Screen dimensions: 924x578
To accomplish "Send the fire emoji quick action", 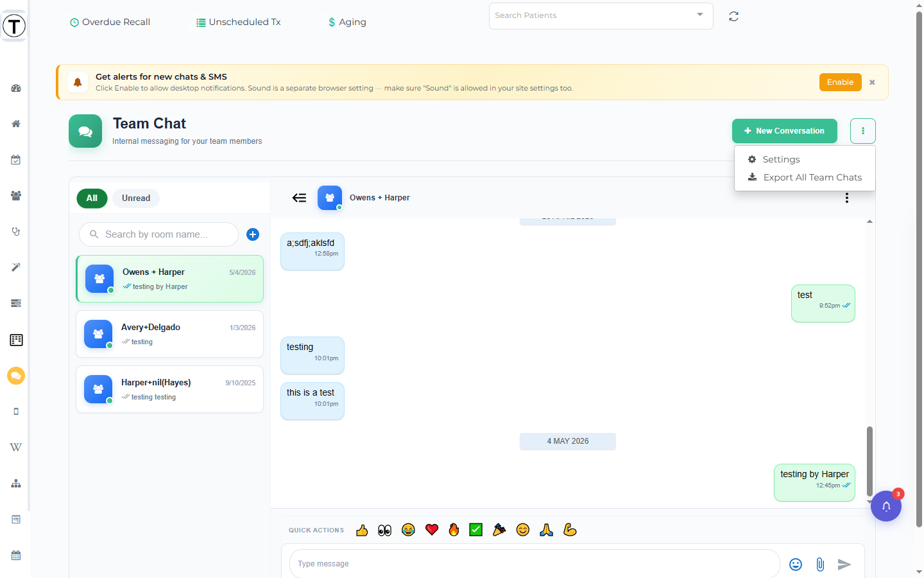I will [x=454, y=530].
